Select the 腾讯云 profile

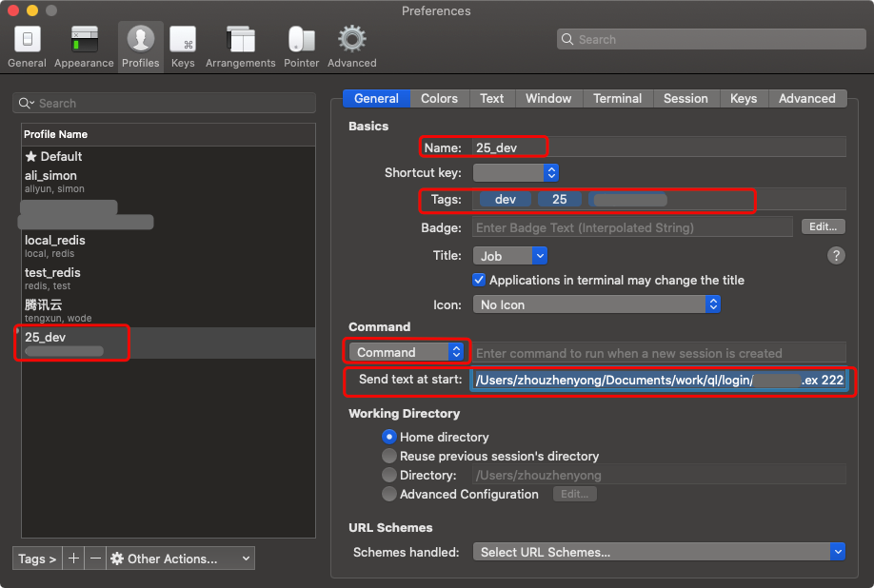point(169,311)
